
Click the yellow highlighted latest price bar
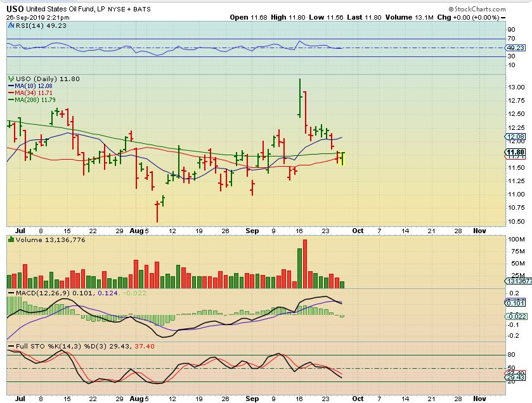point(342,158)
